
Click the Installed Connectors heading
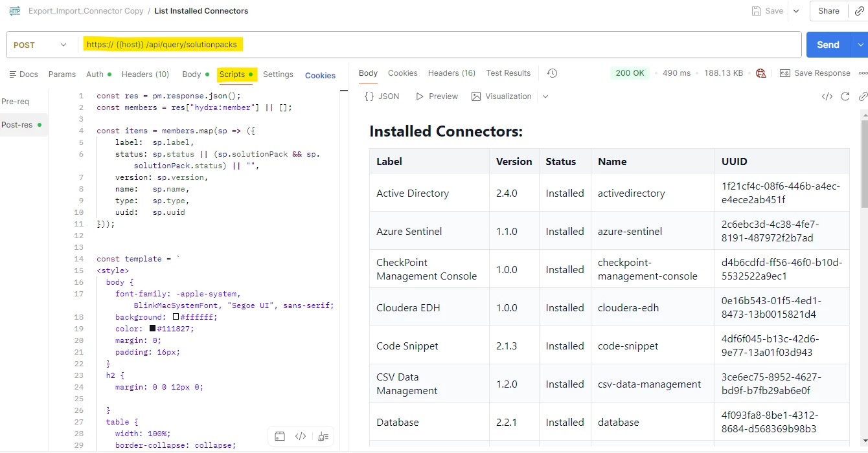click(x=446, y=131)
